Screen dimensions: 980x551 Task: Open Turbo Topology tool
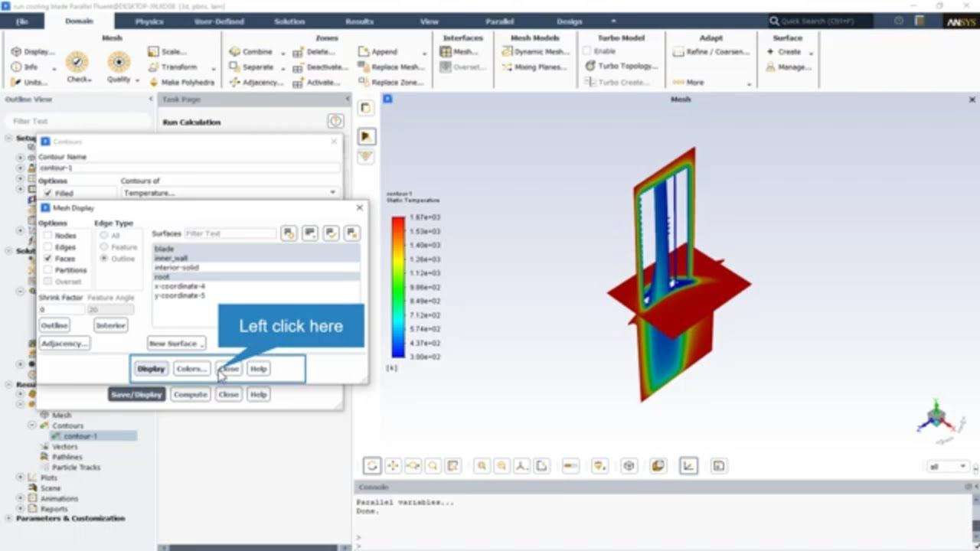pos(621,67)
